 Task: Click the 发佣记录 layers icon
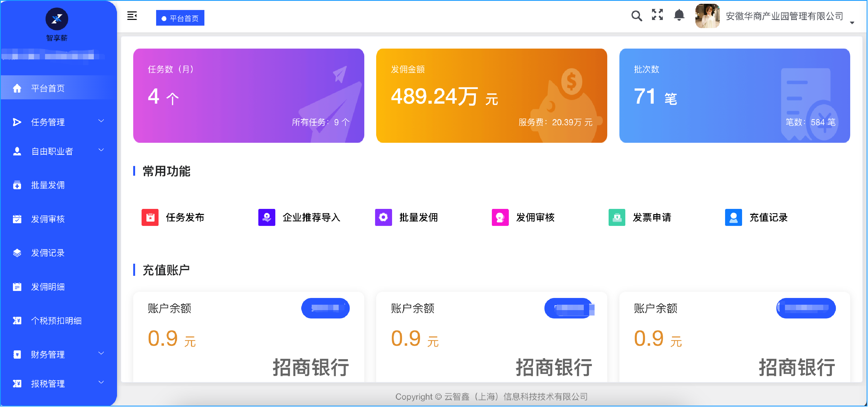pos(17,253)
